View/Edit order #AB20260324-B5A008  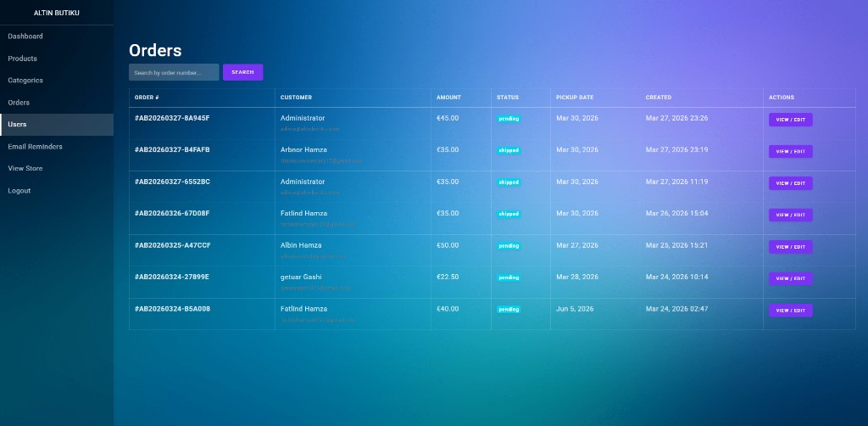[790, 311]
